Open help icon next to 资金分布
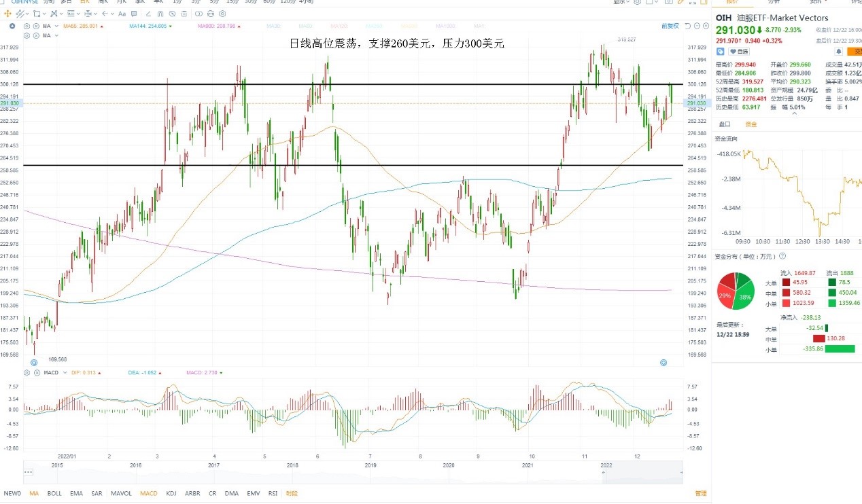862x504 pixels. pos(782,256)
